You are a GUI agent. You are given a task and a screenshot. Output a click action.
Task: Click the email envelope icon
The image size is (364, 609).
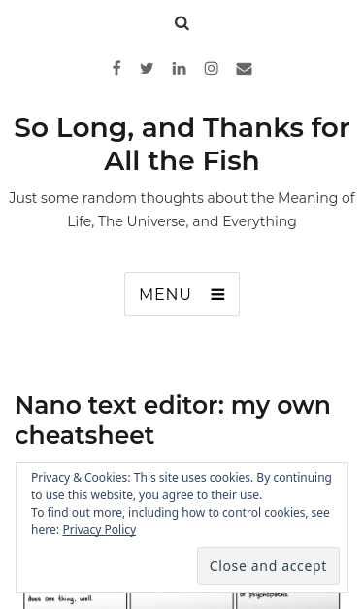pos(244,69)
